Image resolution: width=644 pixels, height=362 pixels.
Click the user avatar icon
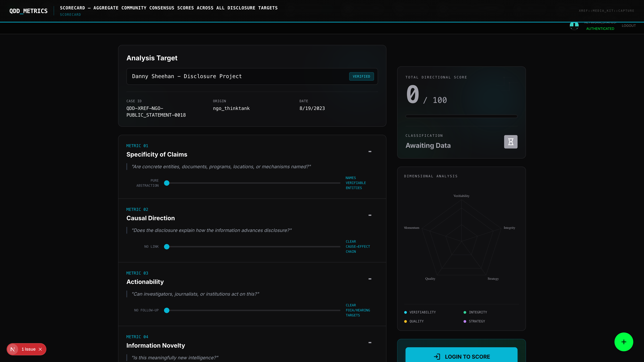[x=574, y=25]
